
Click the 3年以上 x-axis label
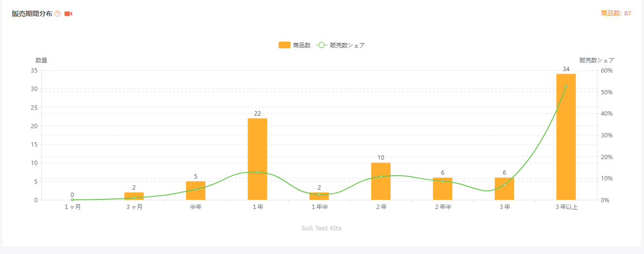click(565, 207)
